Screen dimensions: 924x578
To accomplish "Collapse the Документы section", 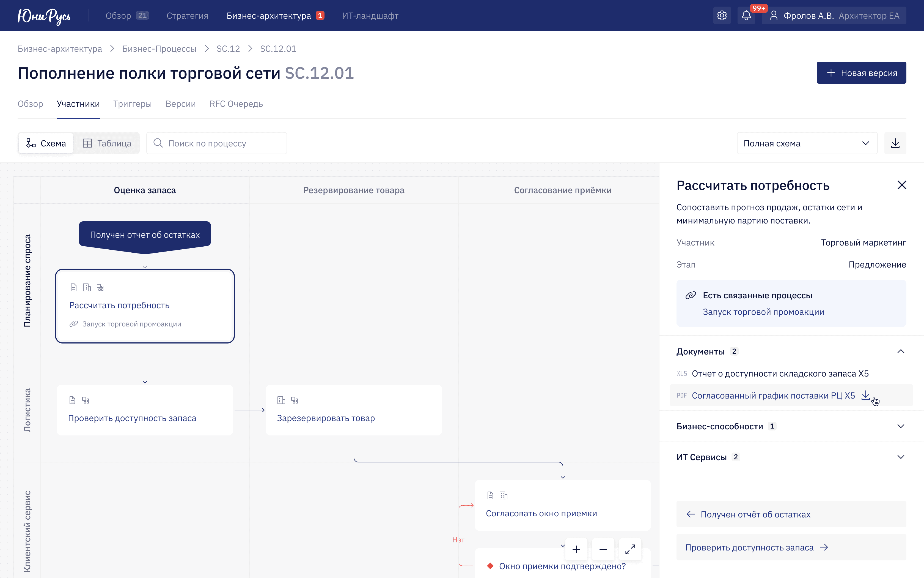I will tap(901, 351).
